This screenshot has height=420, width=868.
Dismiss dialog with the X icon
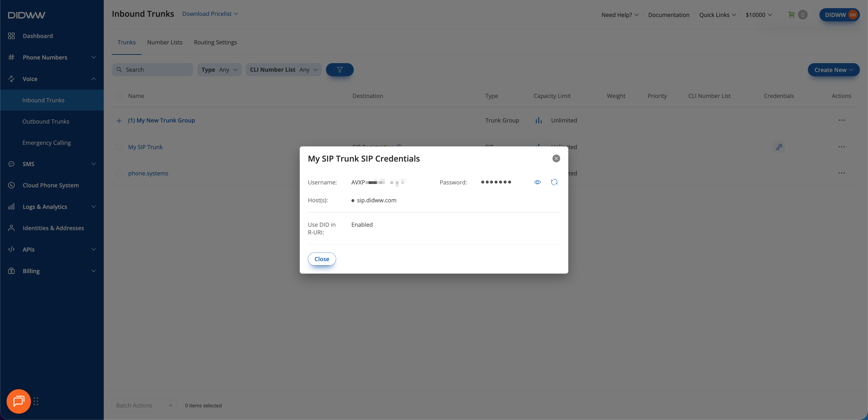coord(556,159)
